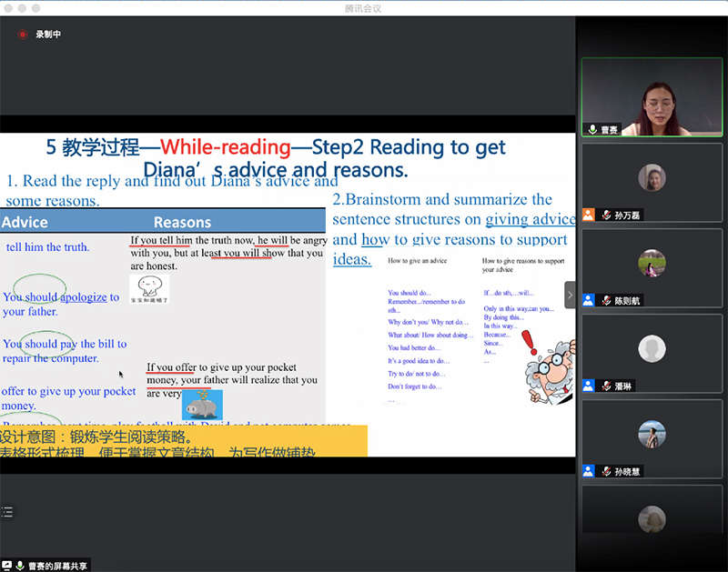Toggle the muted microphone icon for 陈则航

pyautogui.click(x=605, y=300)
